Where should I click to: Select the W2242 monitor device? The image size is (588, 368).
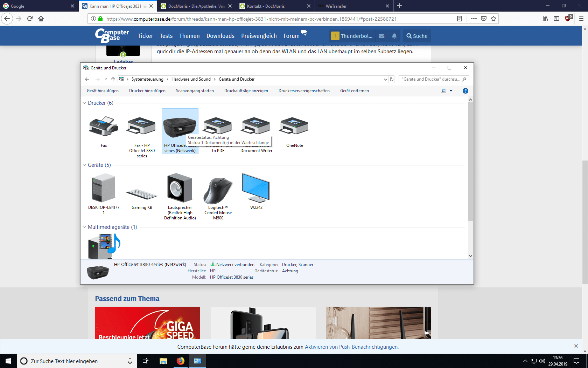(256, 191)
